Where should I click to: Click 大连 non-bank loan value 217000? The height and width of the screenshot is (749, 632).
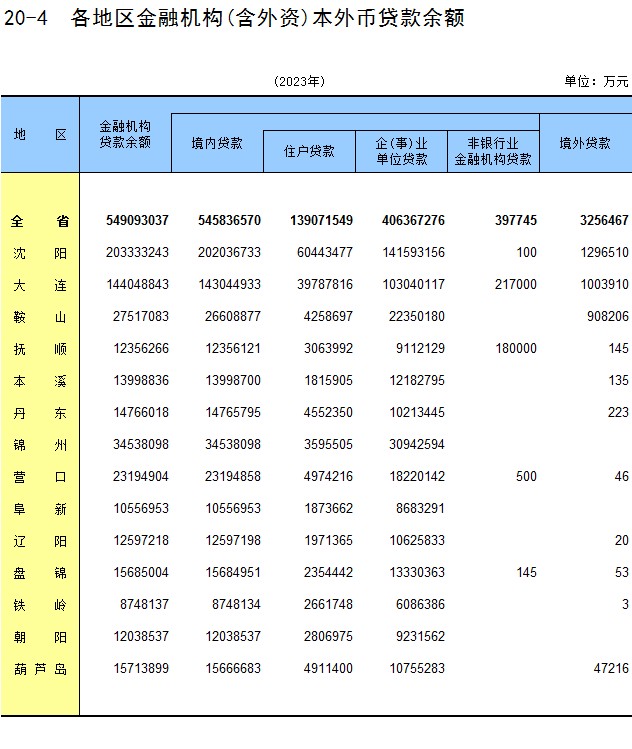tap(515, 284)
